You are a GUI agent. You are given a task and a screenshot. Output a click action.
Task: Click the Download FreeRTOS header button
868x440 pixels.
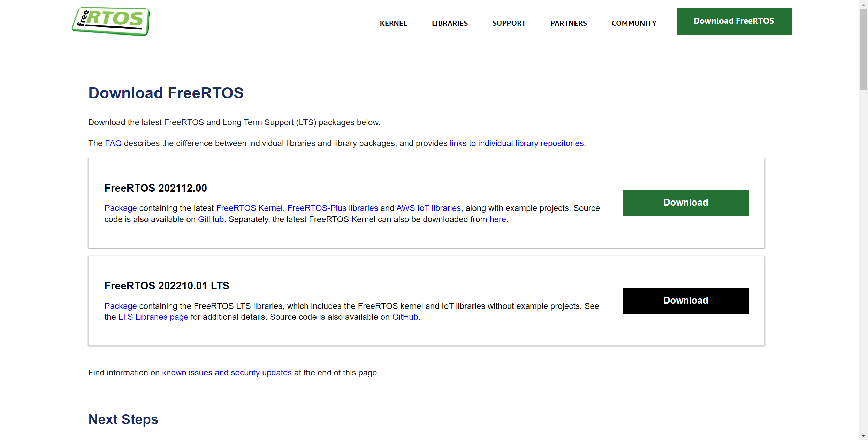tap(734, 21)
